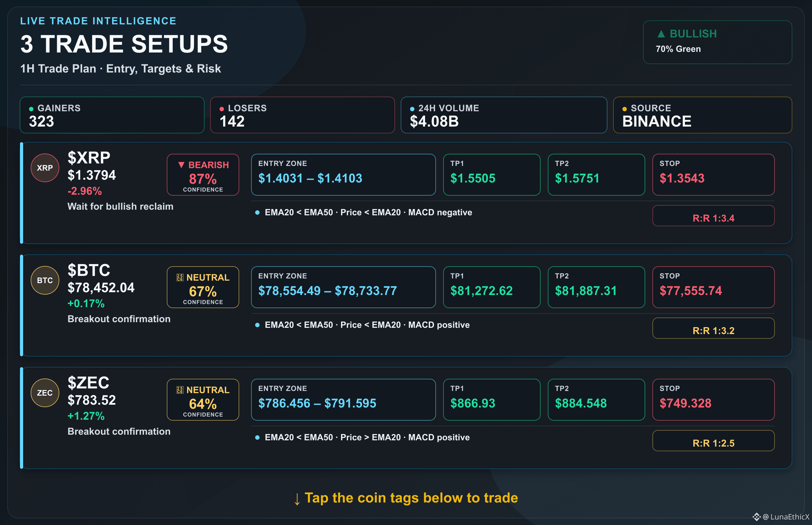Select the SOURCE BINANCE card

pos(702,115)
